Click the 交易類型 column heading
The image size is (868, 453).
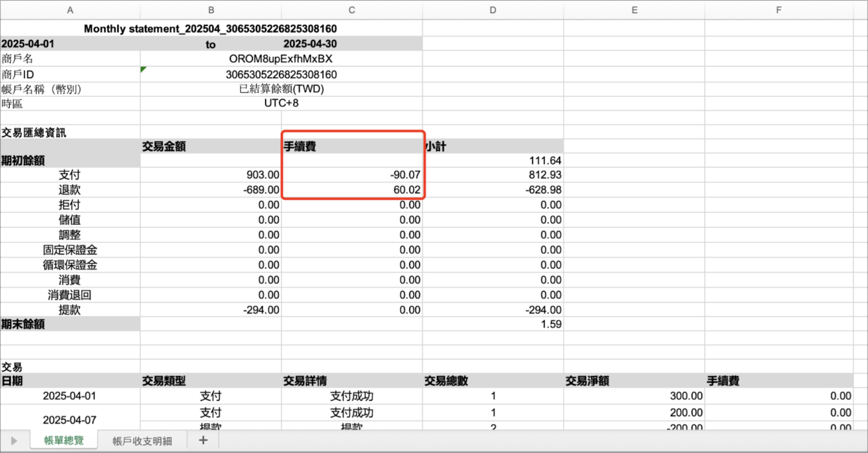[211, 381]
